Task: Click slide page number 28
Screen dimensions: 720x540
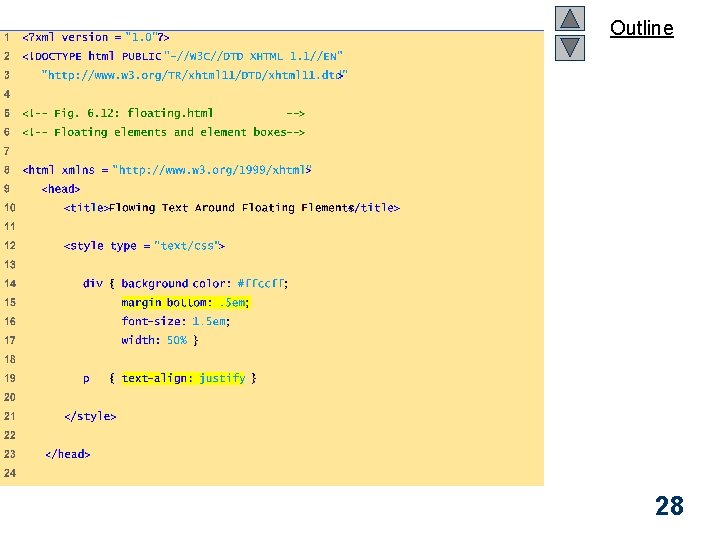Action: (669, 506)
